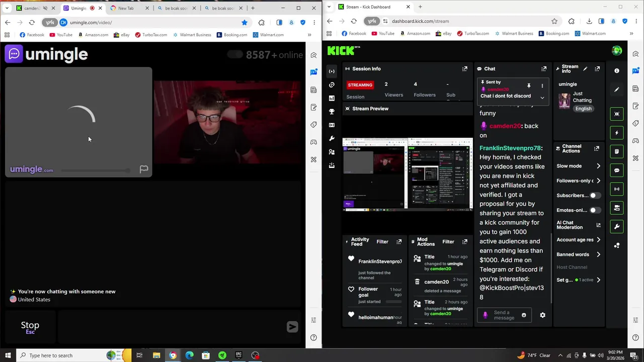Image resolution: width=644 pixels, height=362 pixels.
Task: Click Stop button on Umingle
Action: point(30,327)
